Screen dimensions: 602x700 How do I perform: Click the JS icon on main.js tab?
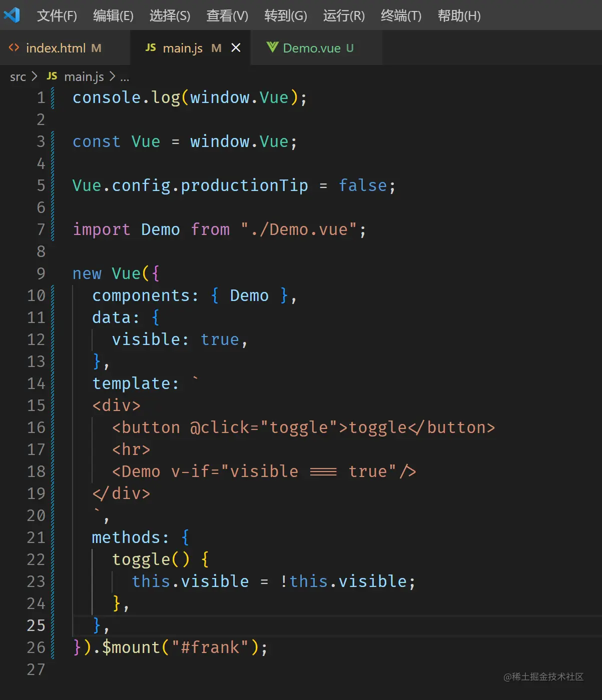150,47
